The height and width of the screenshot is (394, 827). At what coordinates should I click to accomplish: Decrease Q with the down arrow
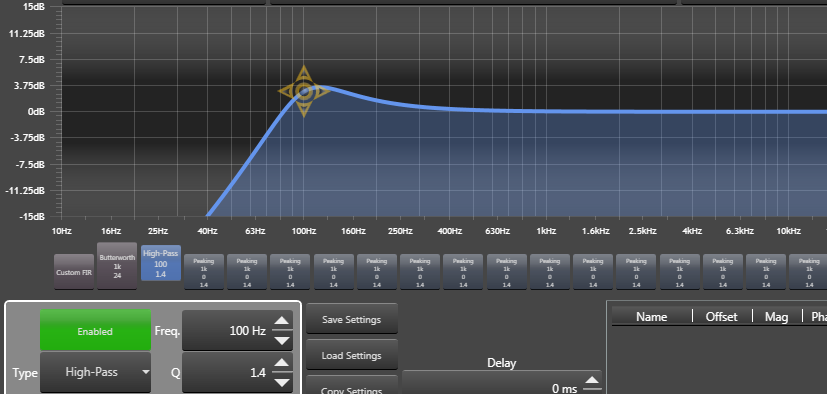pyautogui.click(x=282, y=382)
